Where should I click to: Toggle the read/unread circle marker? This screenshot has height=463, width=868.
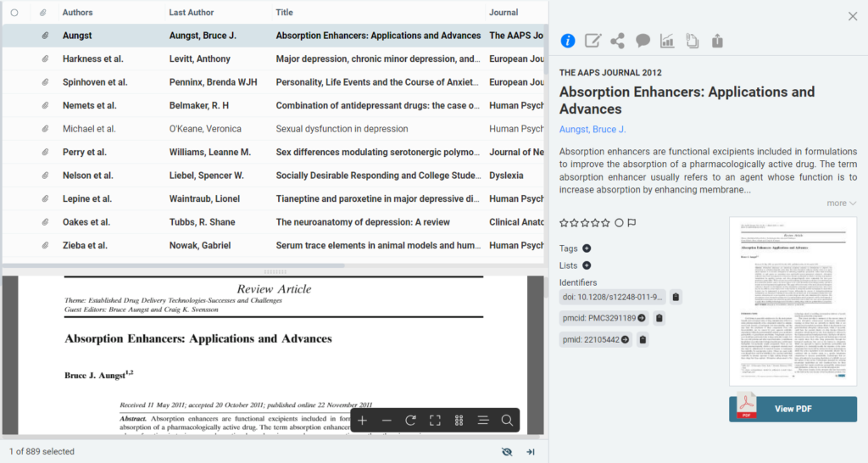click(619, 223)
